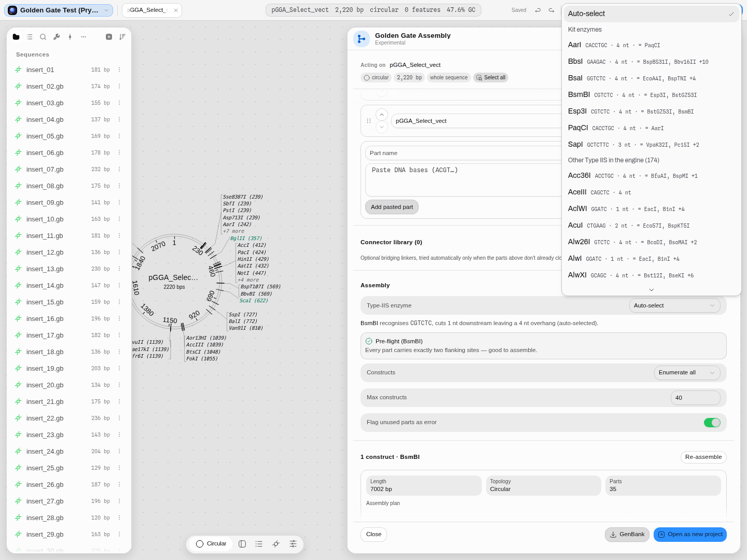
Task: Select insert_08.gb in the sequences list
Action: (68, 186)
